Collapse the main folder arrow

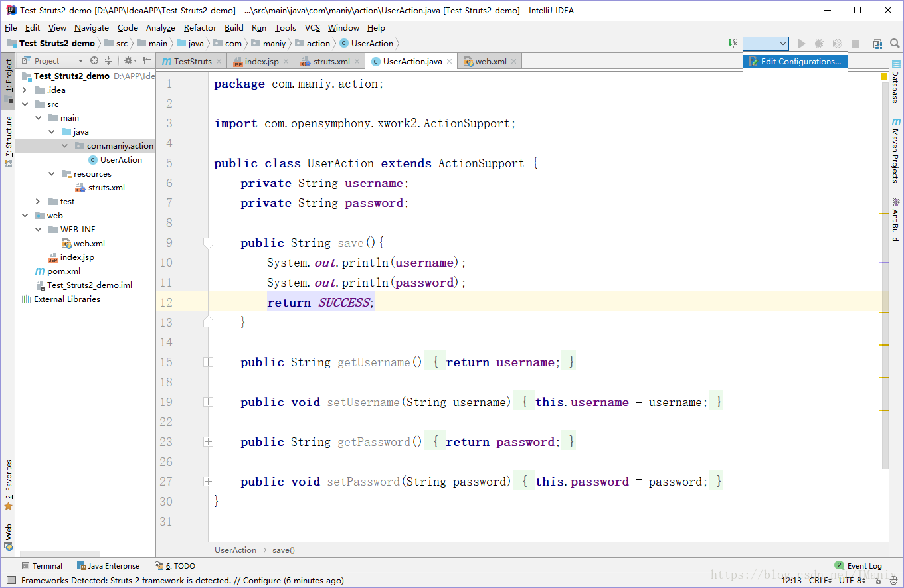[38, 118]
